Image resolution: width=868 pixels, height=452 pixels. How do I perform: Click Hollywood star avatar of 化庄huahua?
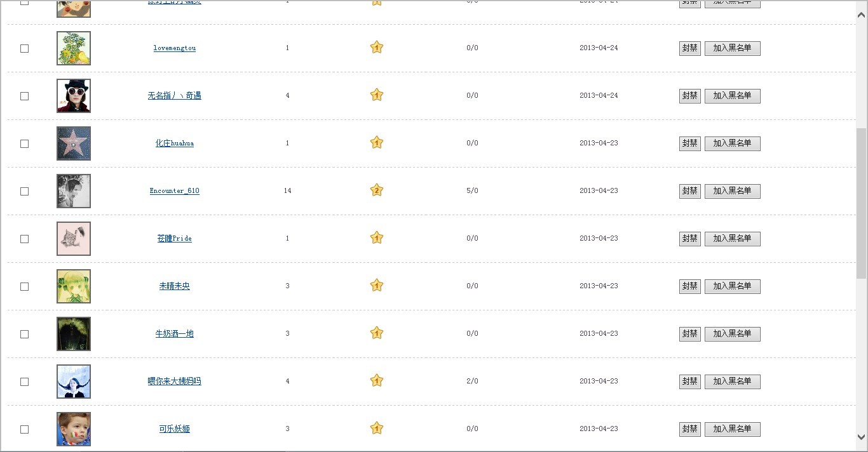(74, 143)
